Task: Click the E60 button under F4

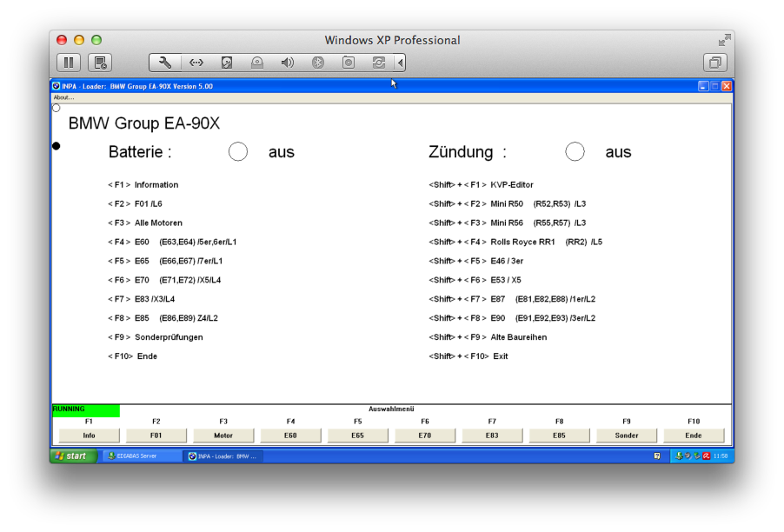Action: pos(290,436)
